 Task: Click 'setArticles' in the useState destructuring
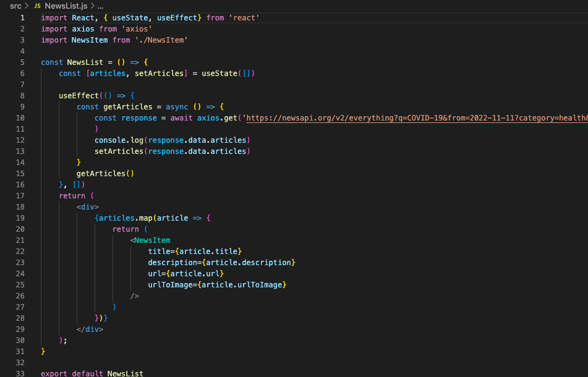160,74
